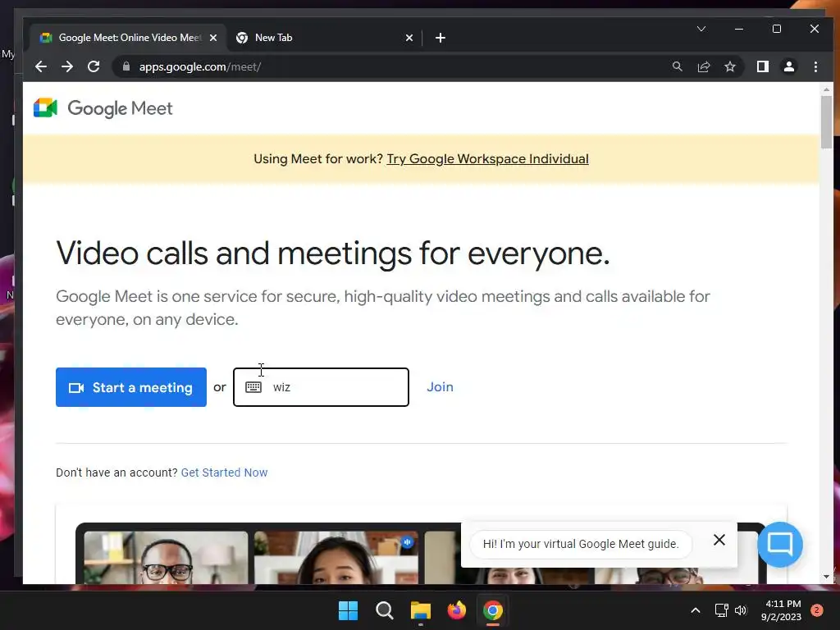The height and width of the screenshot is (630, 840).
Task: Click the scrollbar up arrow
Action: point(826,89)
